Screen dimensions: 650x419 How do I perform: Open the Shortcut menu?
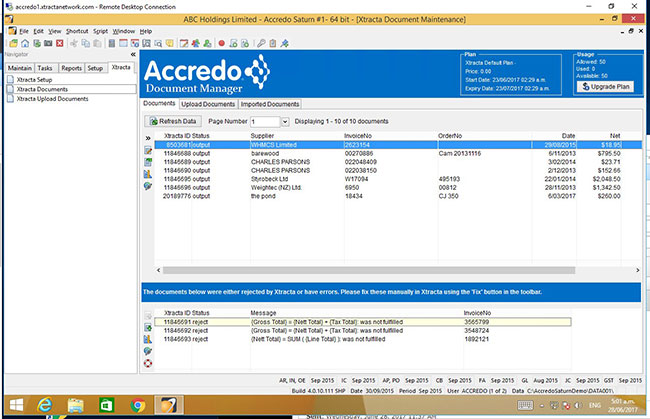pos(77,31)
